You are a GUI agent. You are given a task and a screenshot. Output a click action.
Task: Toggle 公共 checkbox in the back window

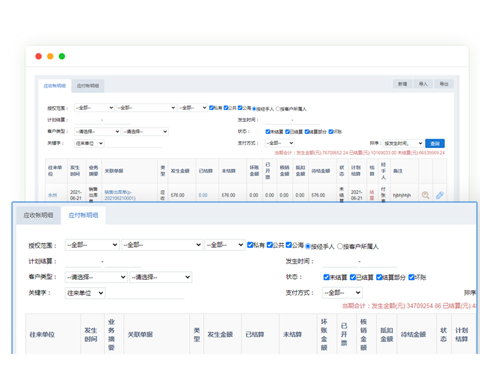[x=226, y=108]
